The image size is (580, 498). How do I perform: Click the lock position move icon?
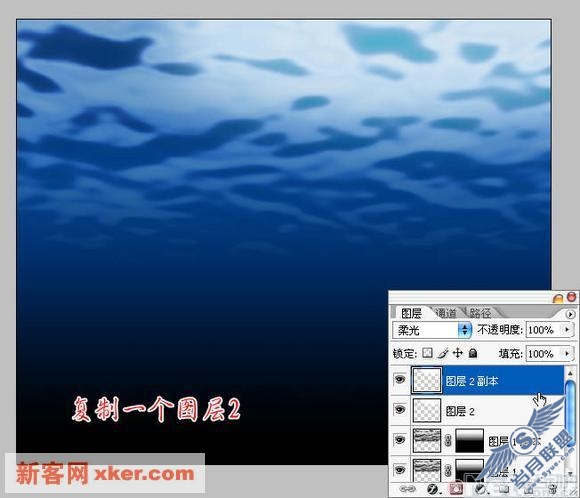(x=458, y=353)
